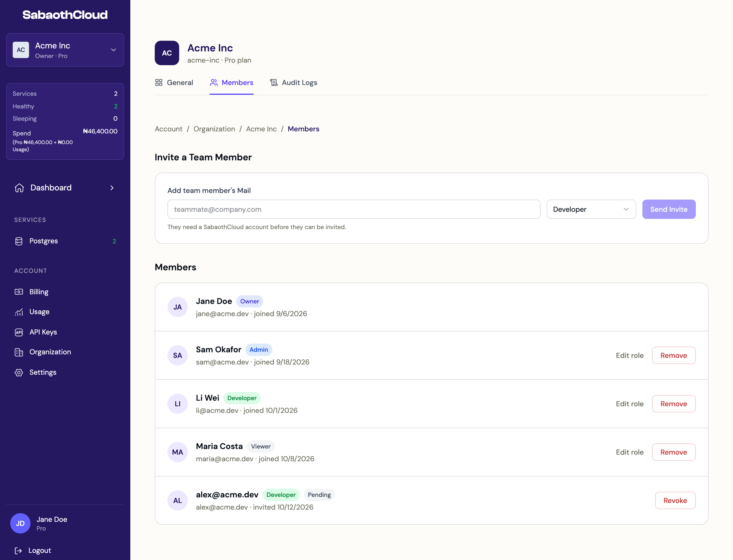Click the Organization building icon

coord(19,352)
